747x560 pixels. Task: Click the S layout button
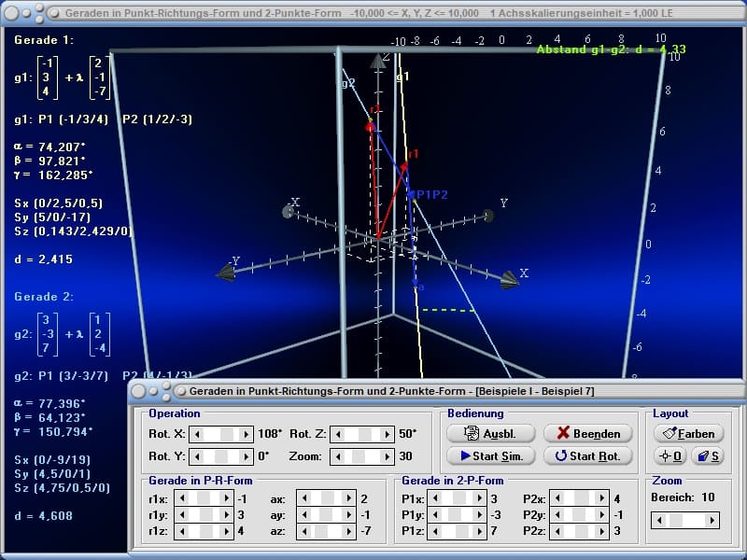[708, 455]
